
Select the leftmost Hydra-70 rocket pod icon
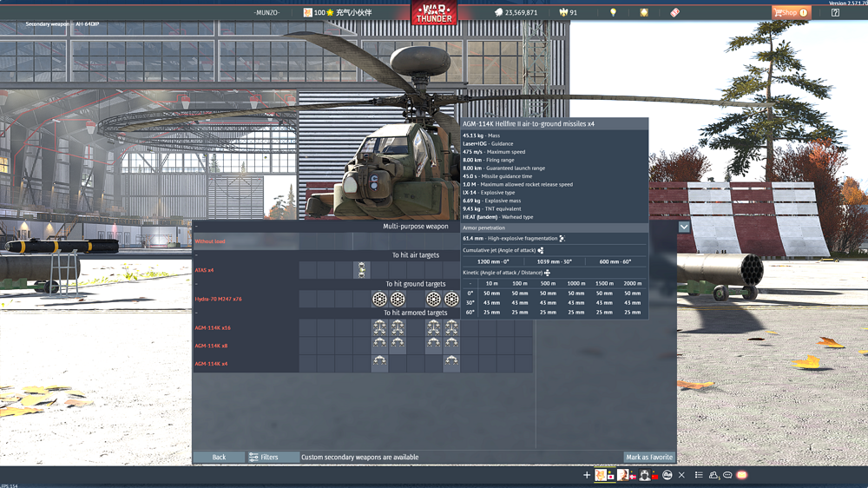coord(379,299)
